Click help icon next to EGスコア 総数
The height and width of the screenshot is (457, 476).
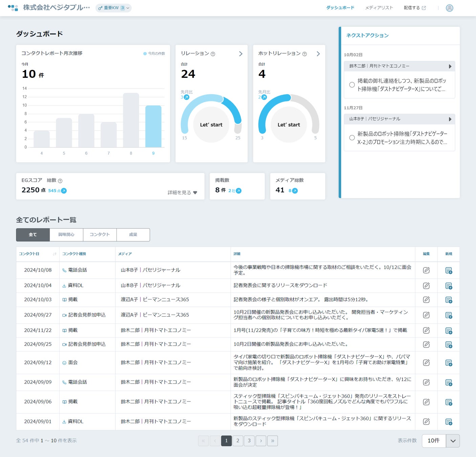click(x=60, y=181)
